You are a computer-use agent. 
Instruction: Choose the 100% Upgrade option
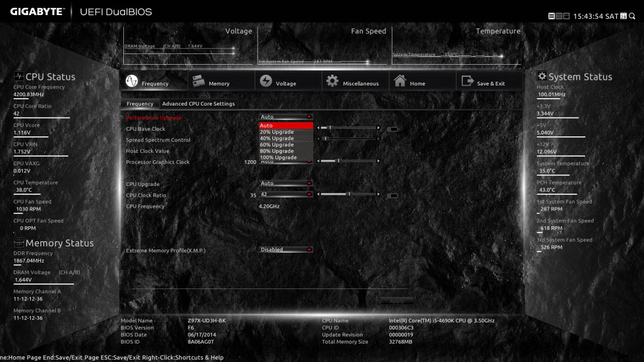coord(278,158)
